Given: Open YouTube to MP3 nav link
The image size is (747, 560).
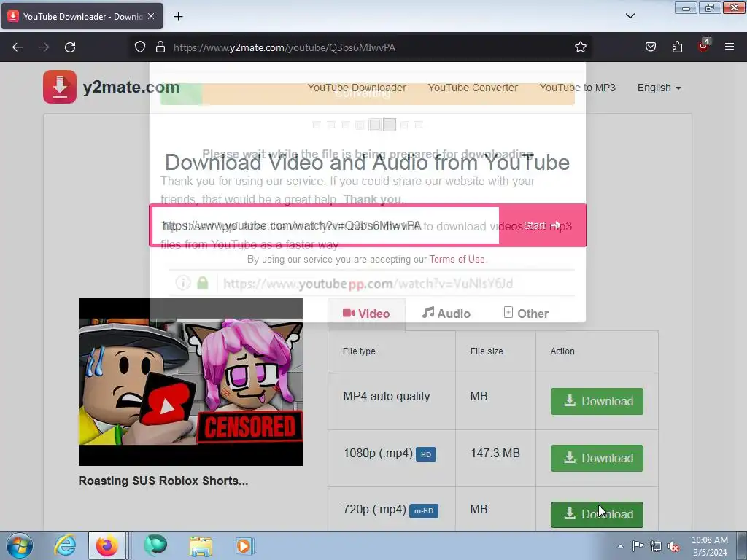Looking at the screenshot, I should click(578, 87).
